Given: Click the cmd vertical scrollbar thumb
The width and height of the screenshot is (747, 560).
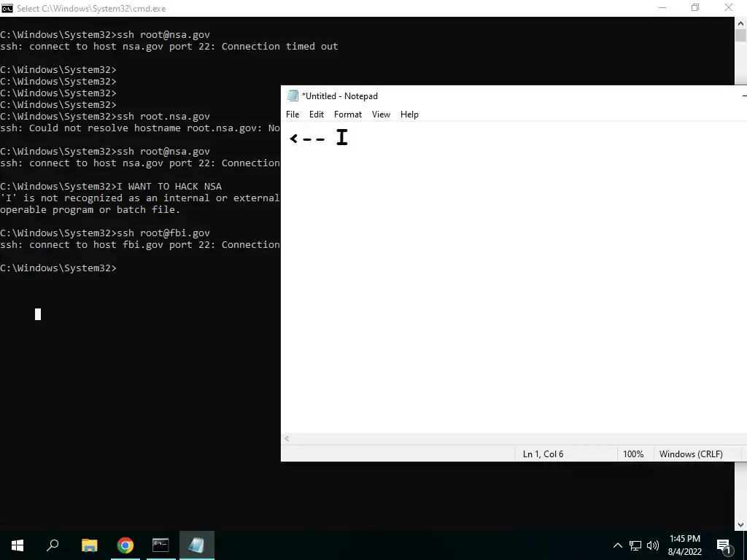Looking at the screenshot, I should pyautogui.click(x=741, y=36).
